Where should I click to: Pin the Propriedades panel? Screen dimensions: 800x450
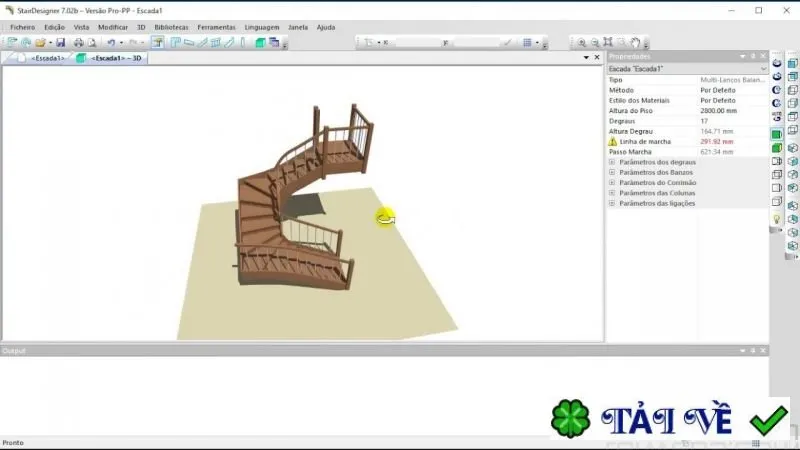coord(753,56)
